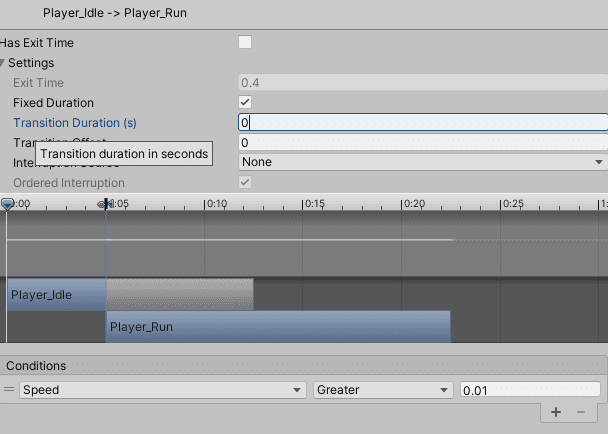
Task: Enable the Has Exit Time checkbox
Action: (x=245, y=43)
